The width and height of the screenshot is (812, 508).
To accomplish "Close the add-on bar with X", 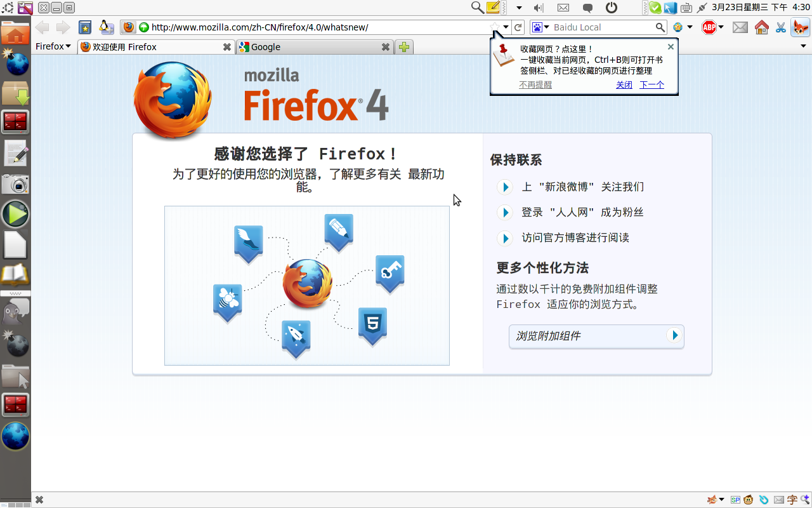I will 39,500.
